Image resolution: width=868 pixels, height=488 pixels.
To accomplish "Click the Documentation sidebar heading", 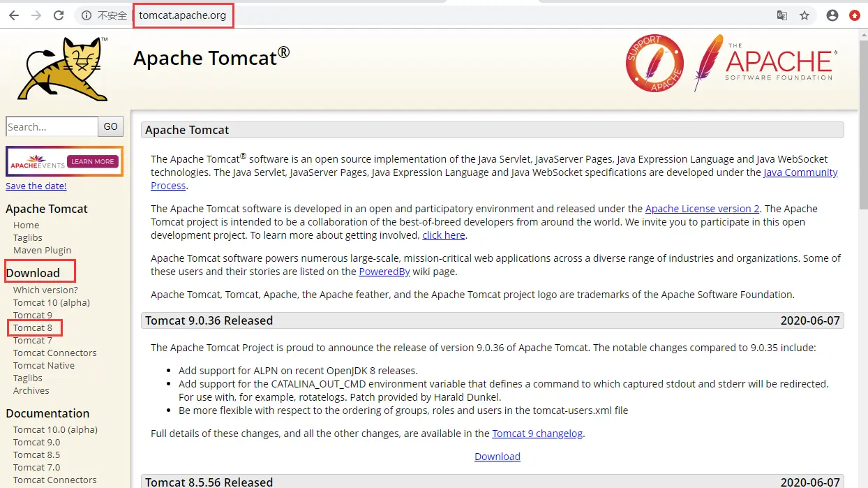I will (x=47, y=413).
